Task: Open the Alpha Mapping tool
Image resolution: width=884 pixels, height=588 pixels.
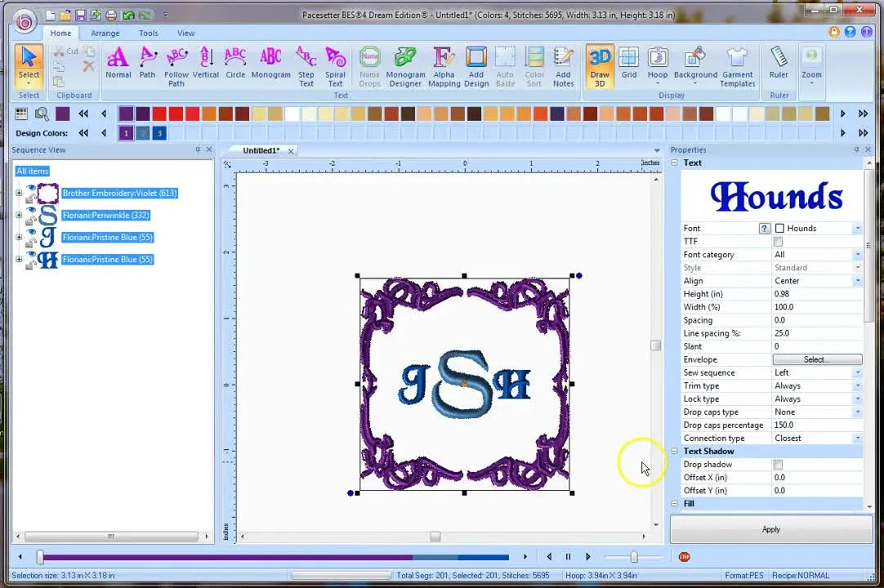Action: [444, 65]
